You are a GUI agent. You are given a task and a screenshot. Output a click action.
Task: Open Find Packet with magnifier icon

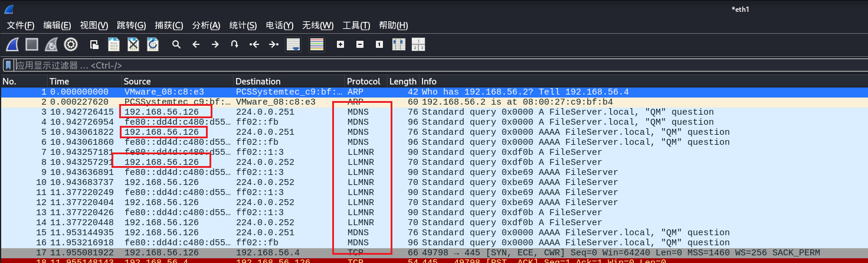(x=176, y=44)
